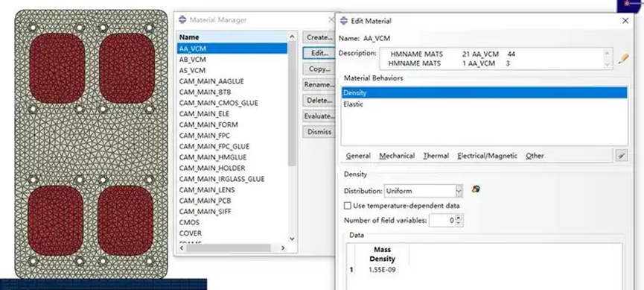
Task: Close the Edit Material dialog
Action: click(625, 21)
